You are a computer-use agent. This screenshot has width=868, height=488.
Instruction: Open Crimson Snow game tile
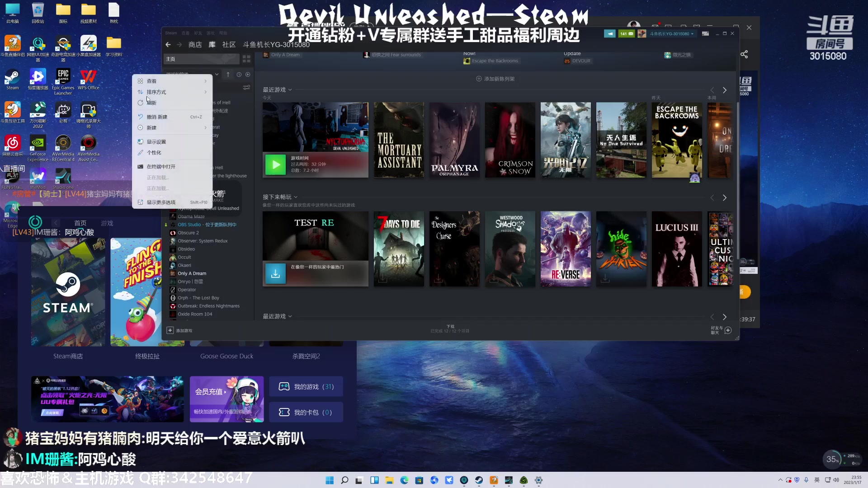(510, 140)
